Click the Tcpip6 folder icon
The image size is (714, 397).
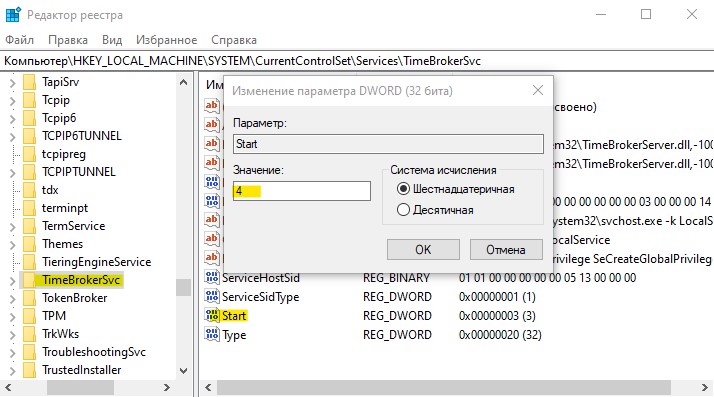coord(29,118)
